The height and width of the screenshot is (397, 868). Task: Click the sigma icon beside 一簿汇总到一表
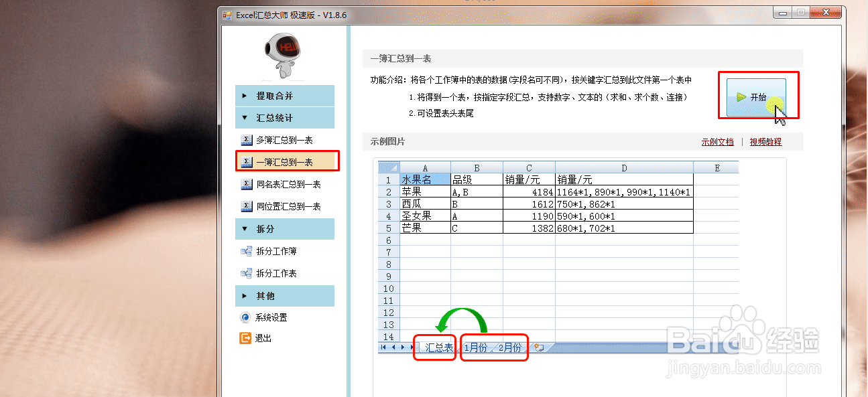246,162
